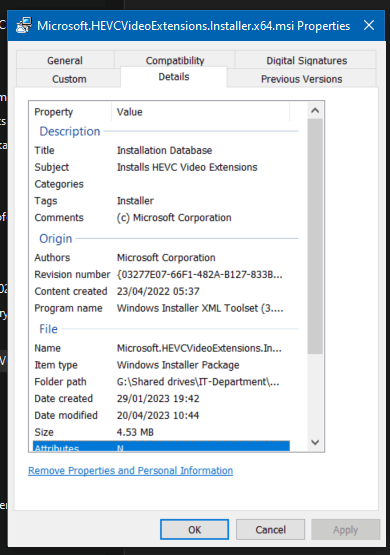Viewport: 390px width, 555px height.
Task: Click the scroll down arrow of details list
Action: (315, 442)
